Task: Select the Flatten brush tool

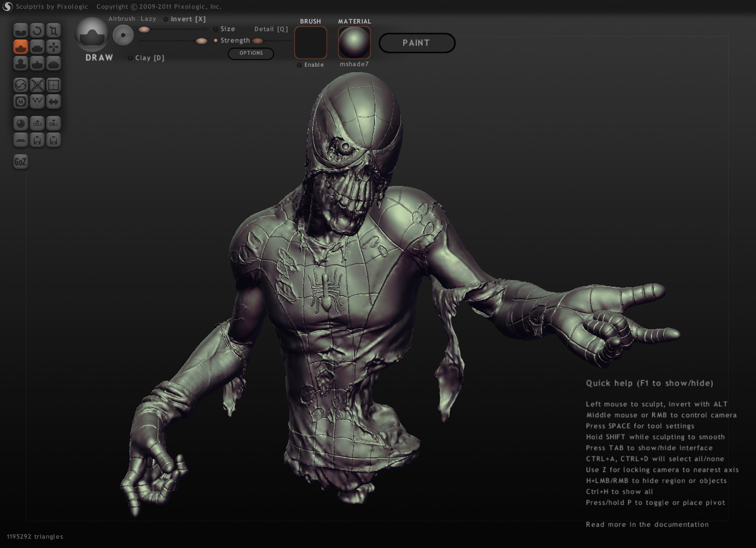Action: pos(37,47)
